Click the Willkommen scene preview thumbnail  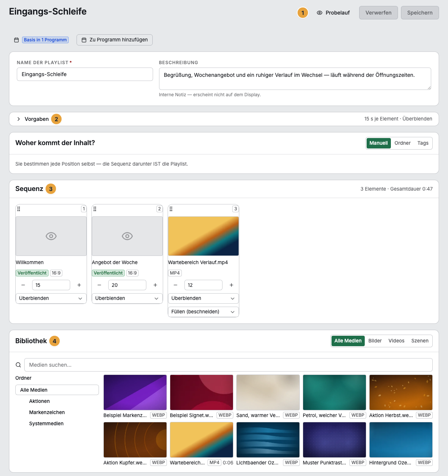pos(51,236)
